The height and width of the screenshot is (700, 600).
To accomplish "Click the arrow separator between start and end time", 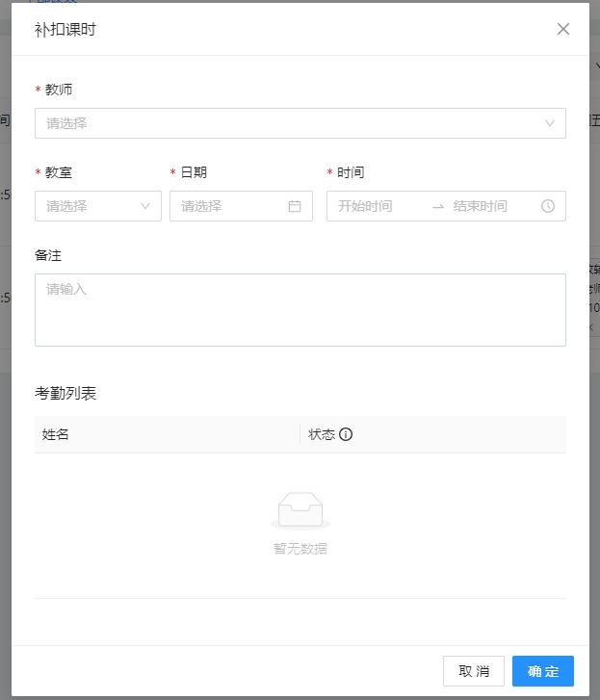I will (x=438, y=206).
